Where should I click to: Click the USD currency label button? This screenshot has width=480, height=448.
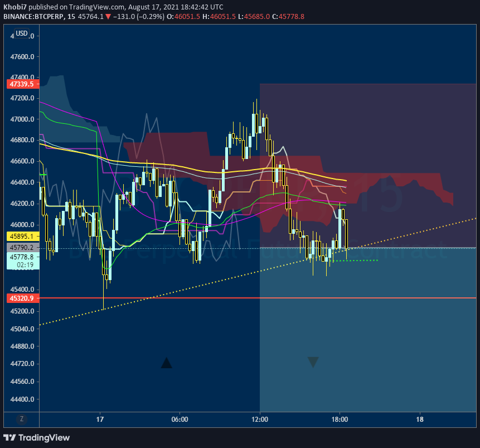point(22,33)
